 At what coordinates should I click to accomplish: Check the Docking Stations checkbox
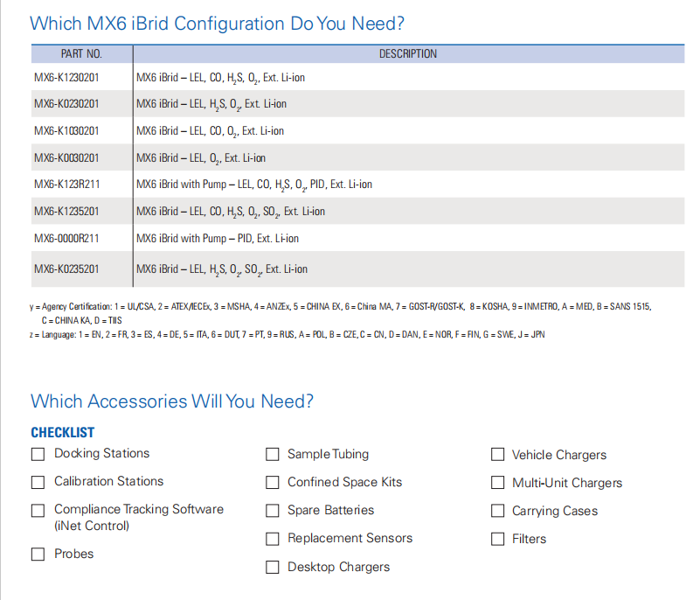coord(38,454)
